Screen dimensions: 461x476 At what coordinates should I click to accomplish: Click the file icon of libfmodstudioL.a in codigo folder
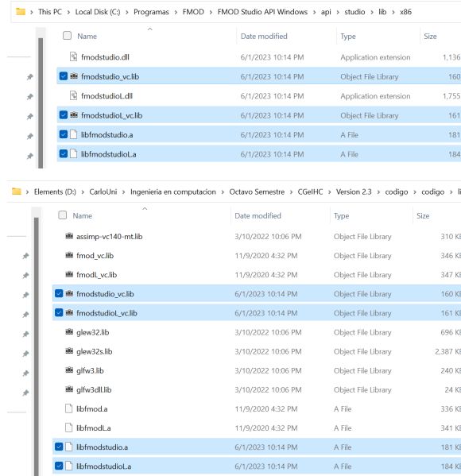pyautogui.click(x=69, y=466)
